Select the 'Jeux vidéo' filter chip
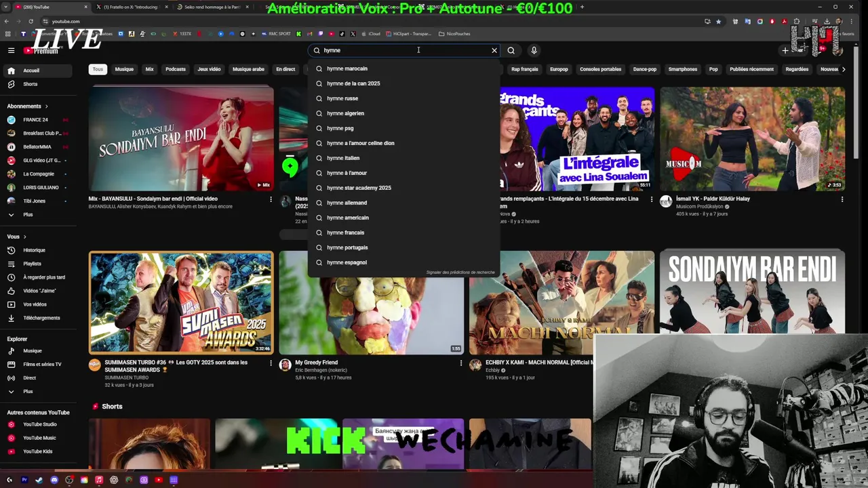868x488 pixels. click(x=209, y=69)
